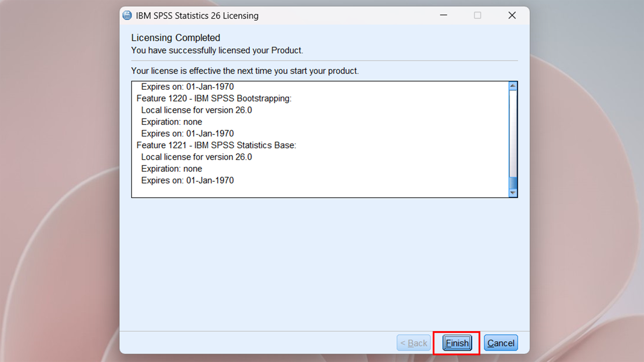Select the 'Feature 1221 - IBM SPSS Statistics Base:' line

pos(216,145)
